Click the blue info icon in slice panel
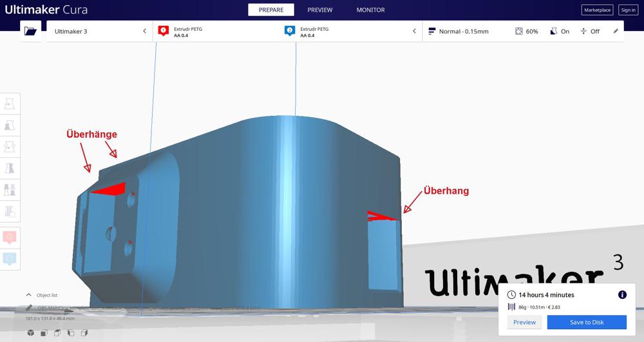 point(622,295)
